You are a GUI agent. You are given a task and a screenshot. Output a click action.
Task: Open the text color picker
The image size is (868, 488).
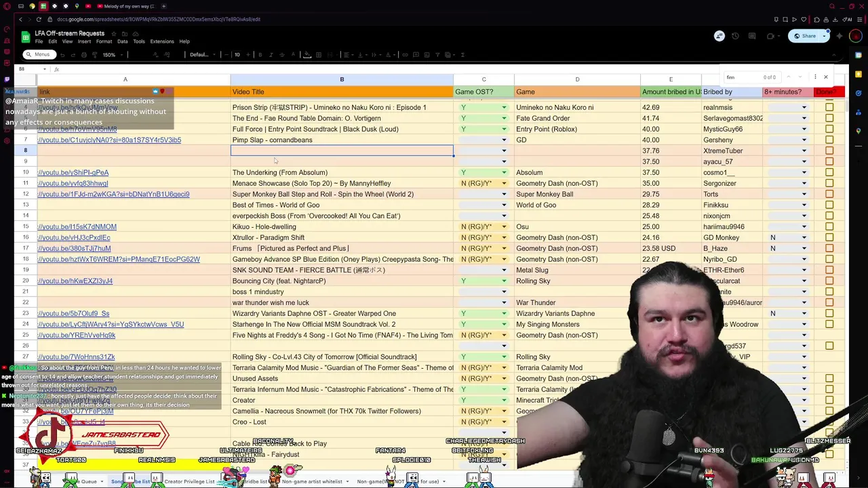point(293,54)
